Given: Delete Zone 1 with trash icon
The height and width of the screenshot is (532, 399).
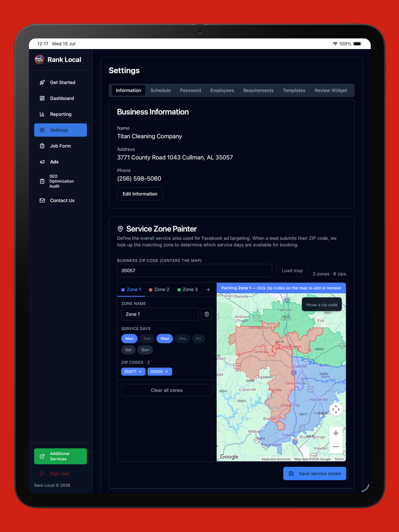Looking at the screenshot, I should tap(207, 314).
